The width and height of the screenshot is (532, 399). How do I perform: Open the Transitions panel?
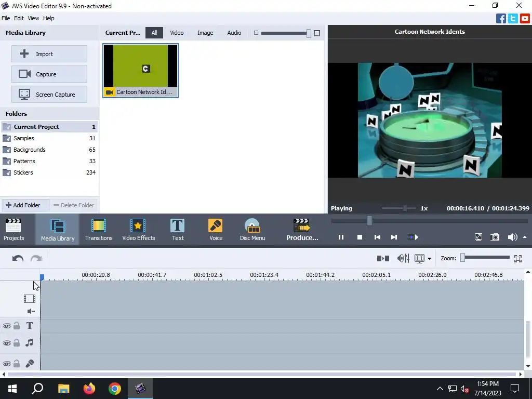click(99, 229)
